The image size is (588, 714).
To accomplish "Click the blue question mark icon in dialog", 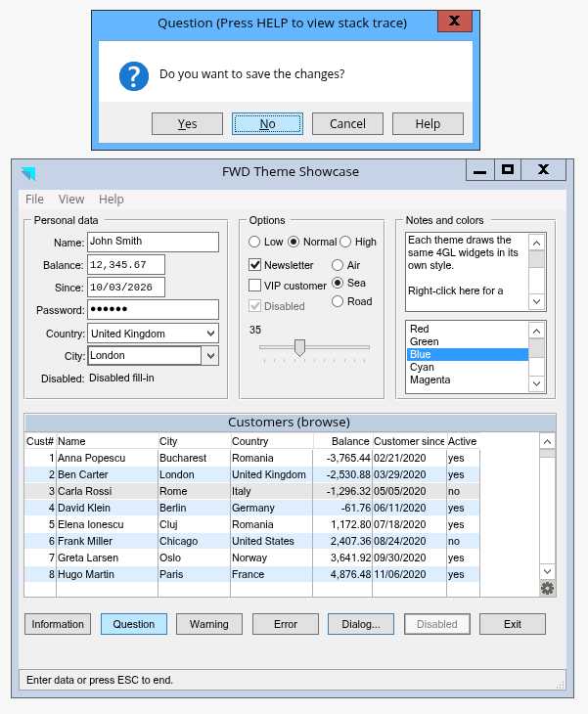I will (x=134, y=76).
